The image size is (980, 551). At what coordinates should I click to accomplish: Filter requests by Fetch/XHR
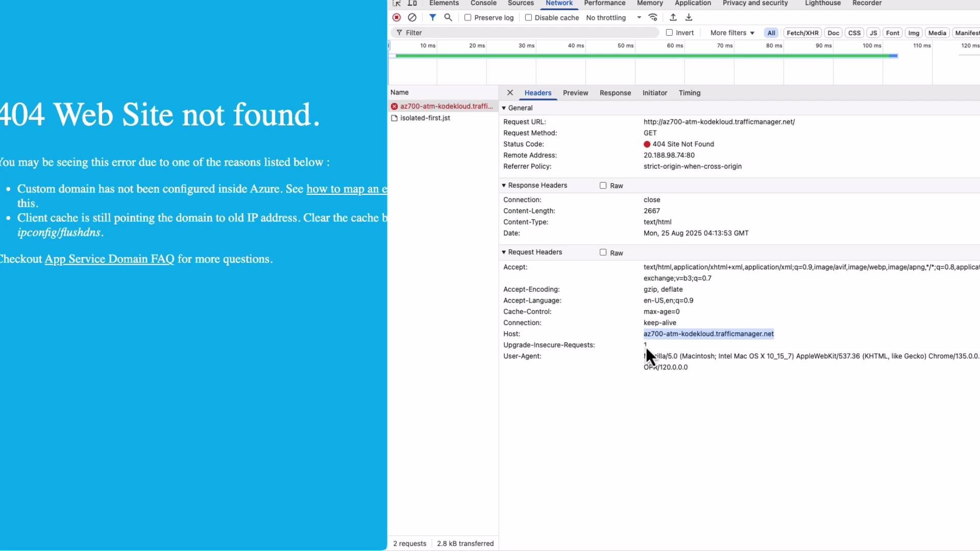[x=802, y=33]
